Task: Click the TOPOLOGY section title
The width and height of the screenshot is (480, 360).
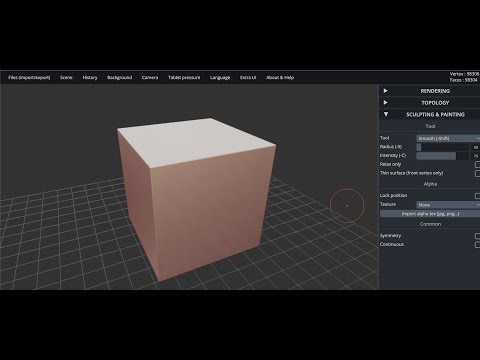Action: 435,103
